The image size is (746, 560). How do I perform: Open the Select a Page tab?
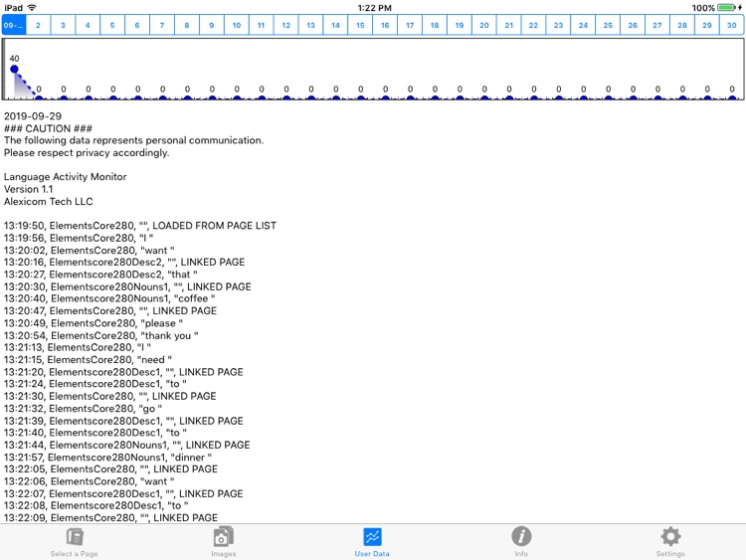pyautogui.click(x=75, y=542)
